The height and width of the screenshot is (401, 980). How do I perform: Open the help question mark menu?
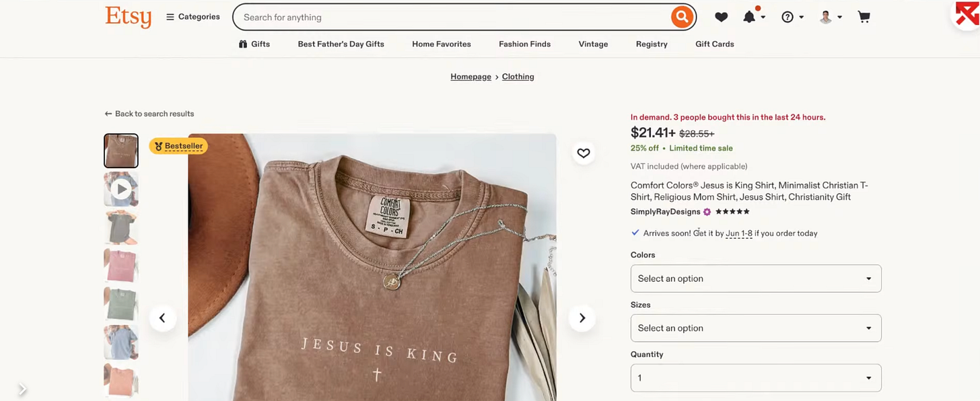pyautogui.click(x=792, y=17)
